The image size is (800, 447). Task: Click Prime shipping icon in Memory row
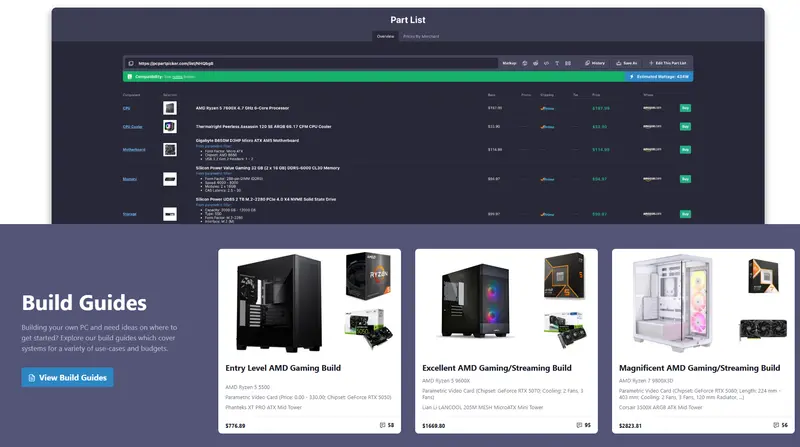point(547,179)
